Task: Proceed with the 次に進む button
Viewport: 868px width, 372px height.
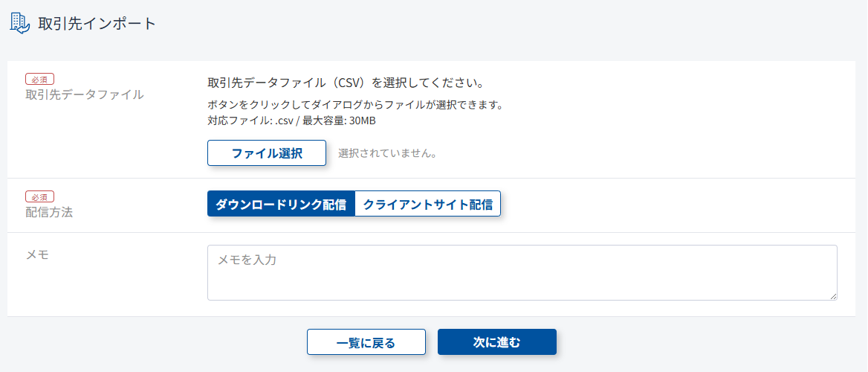Action: 496,342
